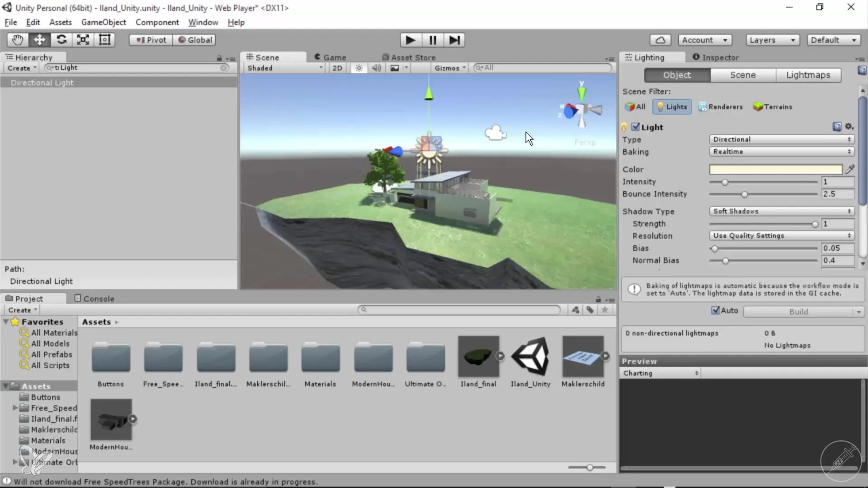Use the color eyedropper picker
Viewport: 868px width, 488px height.
[850, 169]
